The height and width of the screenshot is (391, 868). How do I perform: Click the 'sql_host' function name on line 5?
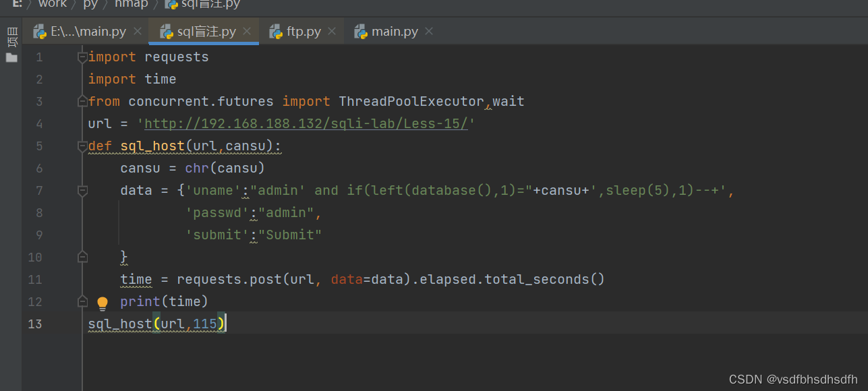pyautogui.click(x=152, y=146)
